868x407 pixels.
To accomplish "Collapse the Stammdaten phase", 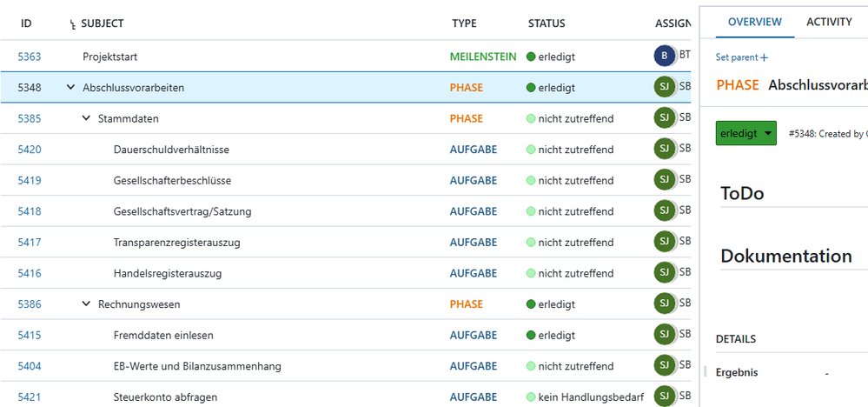I will [x=86, y=118].
